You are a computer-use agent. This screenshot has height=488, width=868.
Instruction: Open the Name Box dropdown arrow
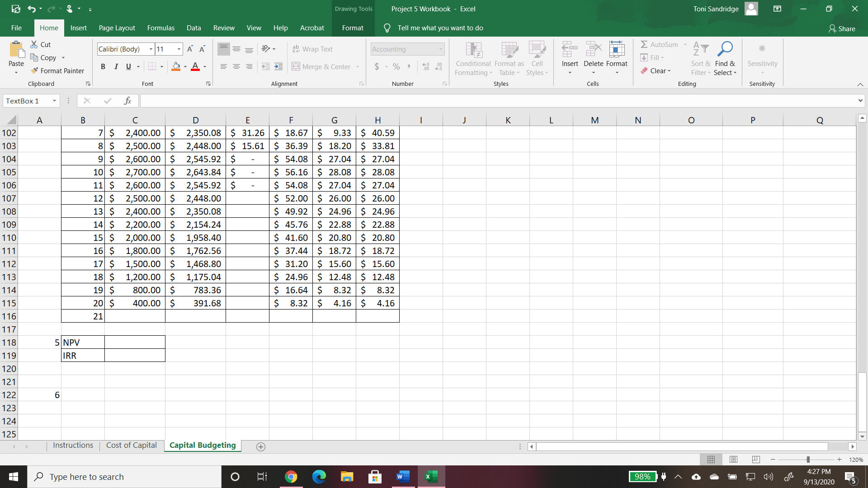coord(54,101)
